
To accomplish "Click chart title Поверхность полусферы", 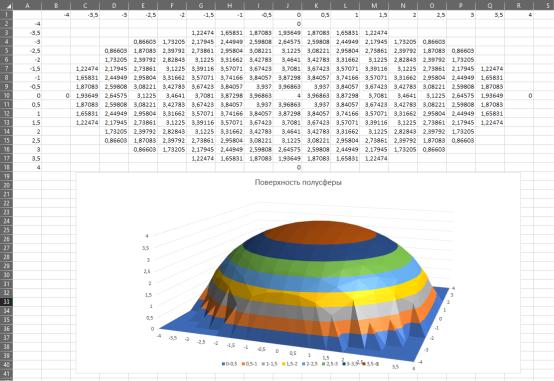I will [x=298, y=182].
